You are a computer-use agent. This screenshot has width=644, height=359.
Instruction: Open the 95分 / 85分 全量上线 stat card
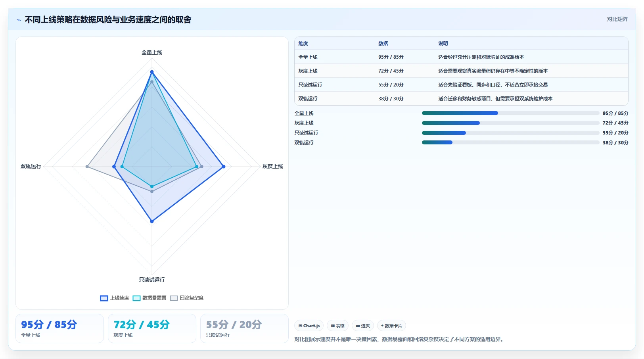tap(59, 328)
